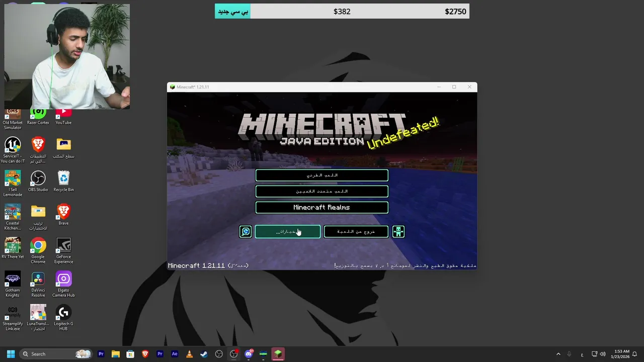Select RV There Yet shortcut
The image size is (644, 362).
[x=13, y=248]
